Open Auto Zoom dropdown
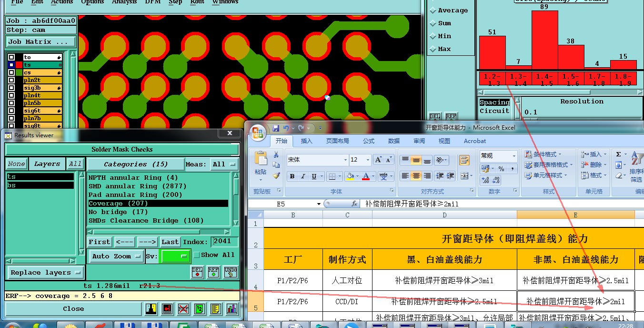644x328 pixels. 116,256
